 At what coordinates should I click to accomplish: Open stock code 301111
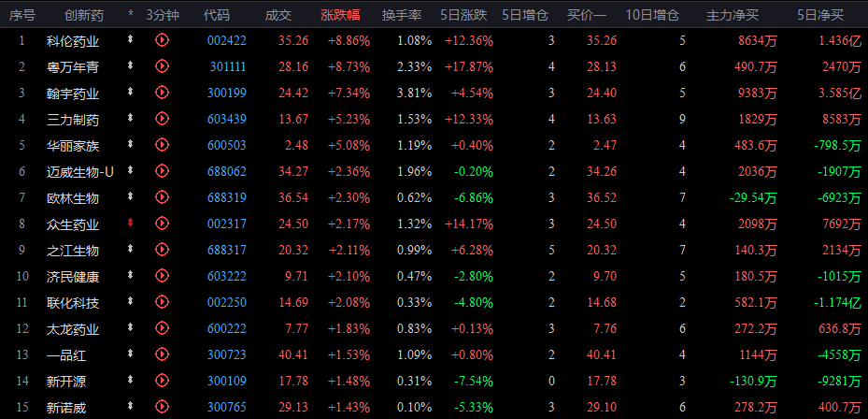click(x=228, y=66)
